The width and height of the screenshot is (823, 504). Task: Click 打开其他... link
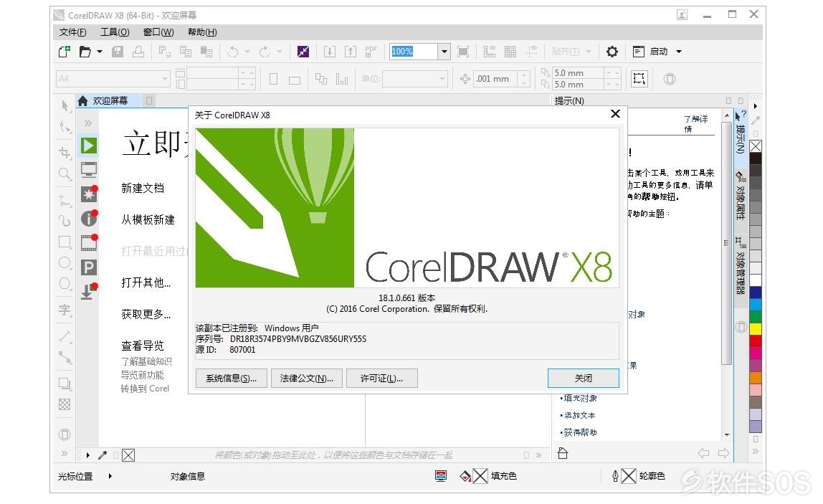(146, 282)
